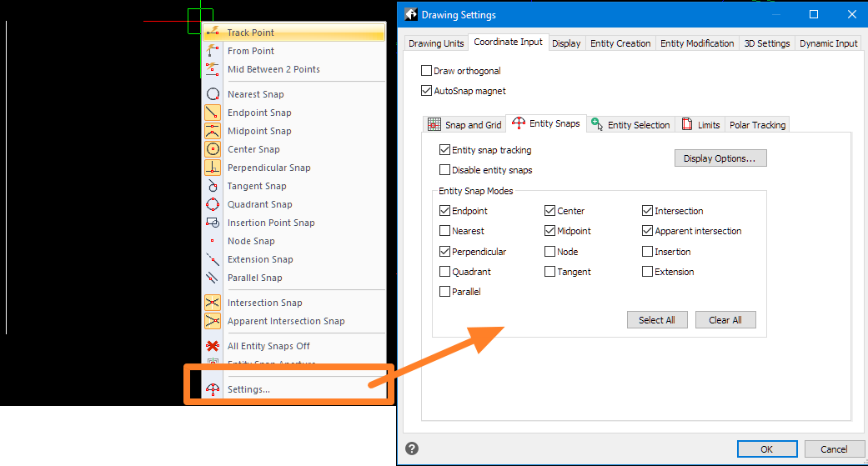Click the Settings umbrella icon in the menu

[x=213, y=389]
